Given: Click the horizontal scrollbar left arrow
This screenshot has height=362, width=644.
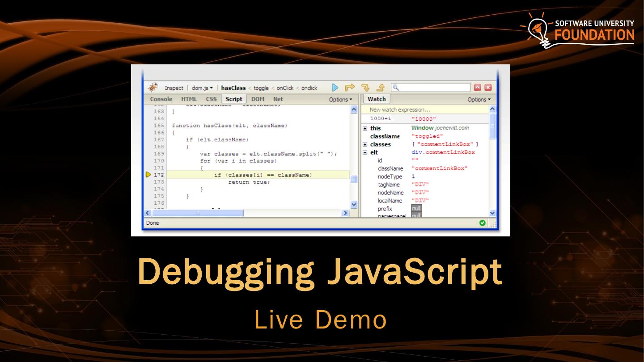Looking at the screenshot, I should point(148,213).
